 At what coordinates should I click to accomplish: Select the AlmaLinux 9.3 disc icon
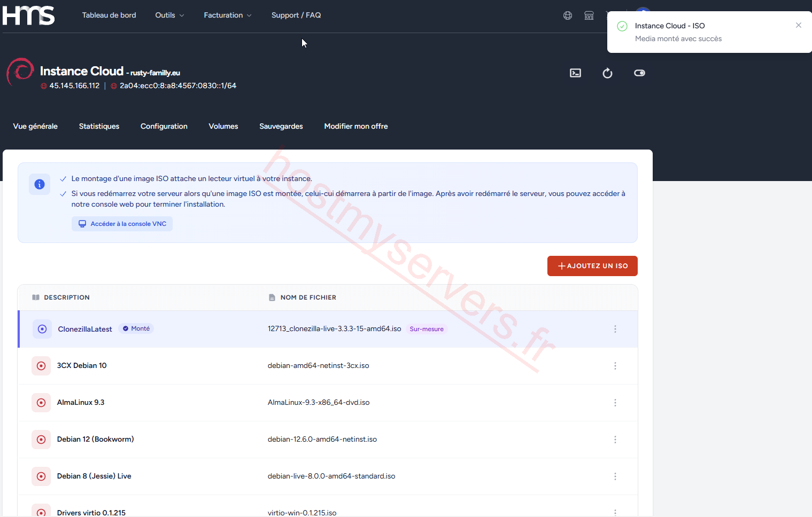[41, 403]
